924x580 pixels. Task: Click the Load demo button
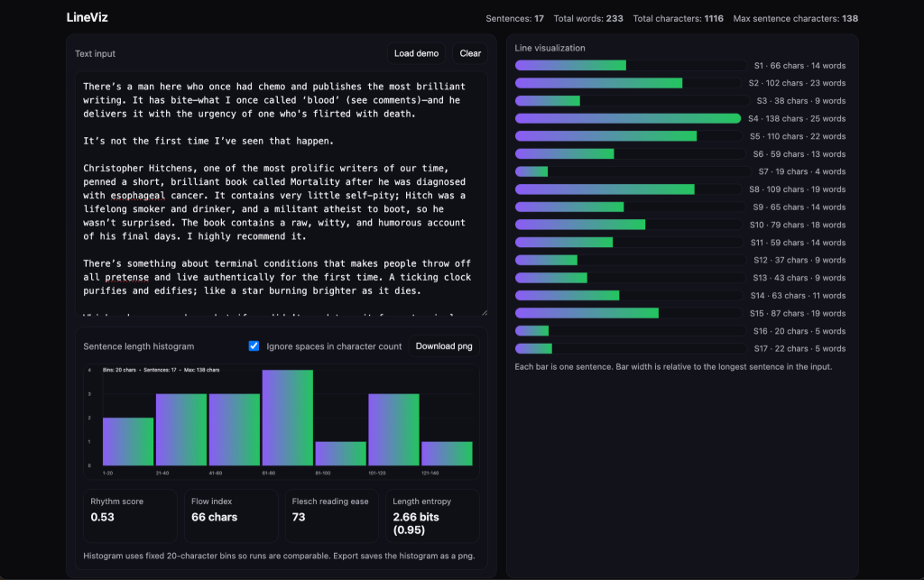coord(416,53)
